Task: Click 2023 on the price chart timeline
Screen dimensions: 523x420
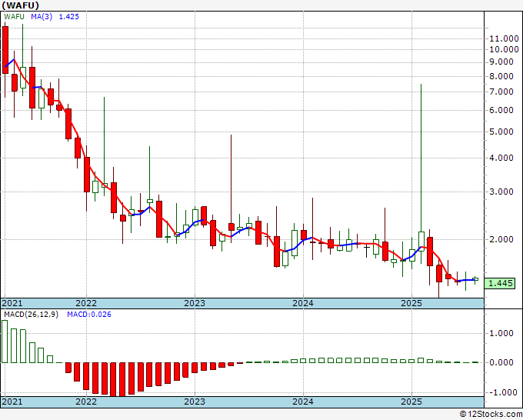Action: tap(195, 303)
